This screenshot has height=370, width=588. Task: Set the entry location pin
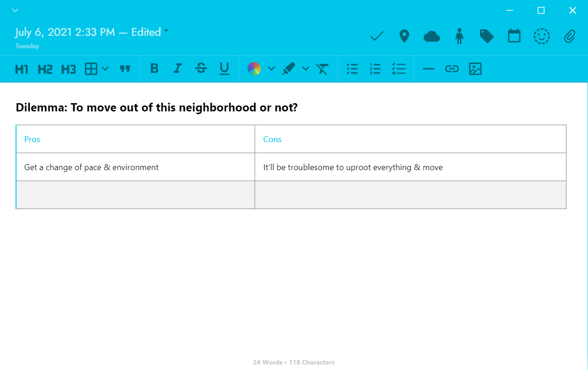pyautogui.click(x=404, y=36)
